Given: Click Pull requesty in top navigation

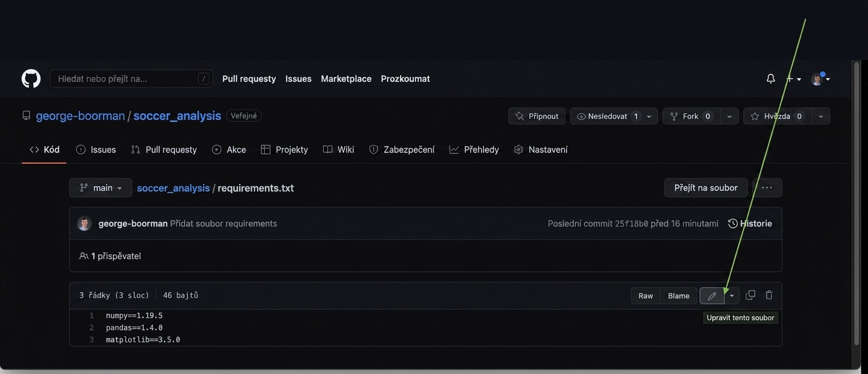Looking at the screenshot, I should click(x=249, y=78).
